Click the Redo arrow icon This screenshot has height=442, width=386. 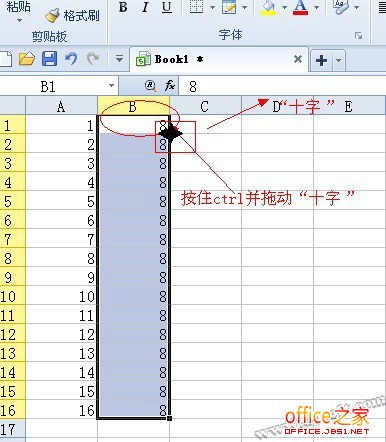(x=93, y=59)
